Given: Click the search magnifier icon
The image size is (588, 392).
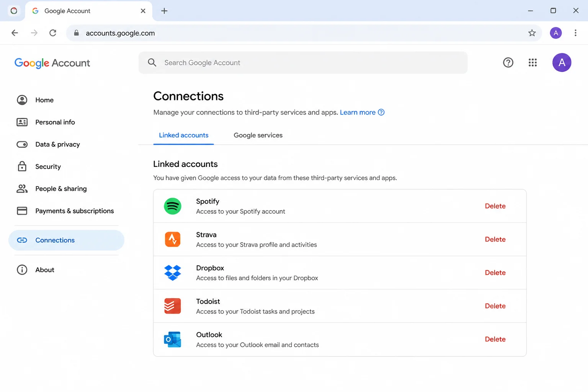Looking at the screenshot, I should [152, 62].
